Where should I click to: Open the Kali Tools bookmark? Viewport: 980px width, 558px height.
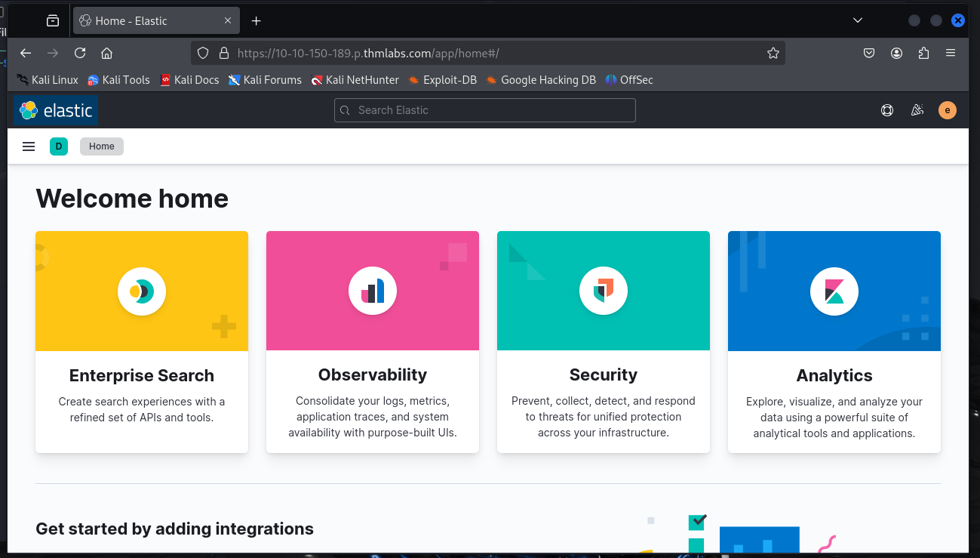(118, 79)
